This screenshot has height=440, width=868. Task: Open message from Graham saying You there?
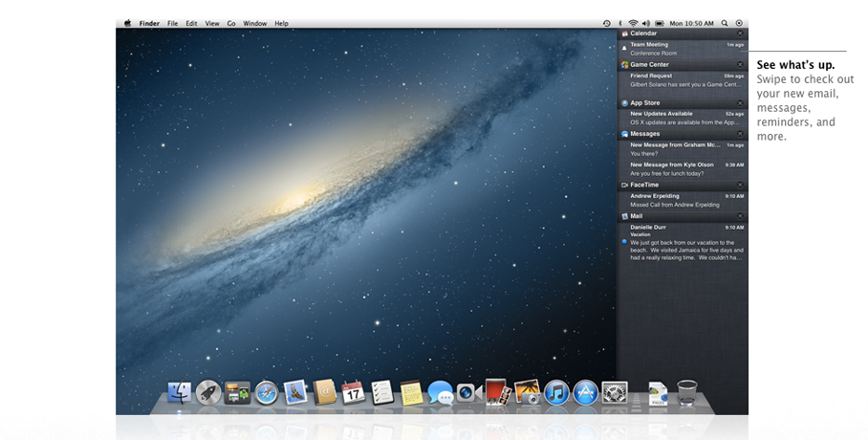tap(683, 149)
